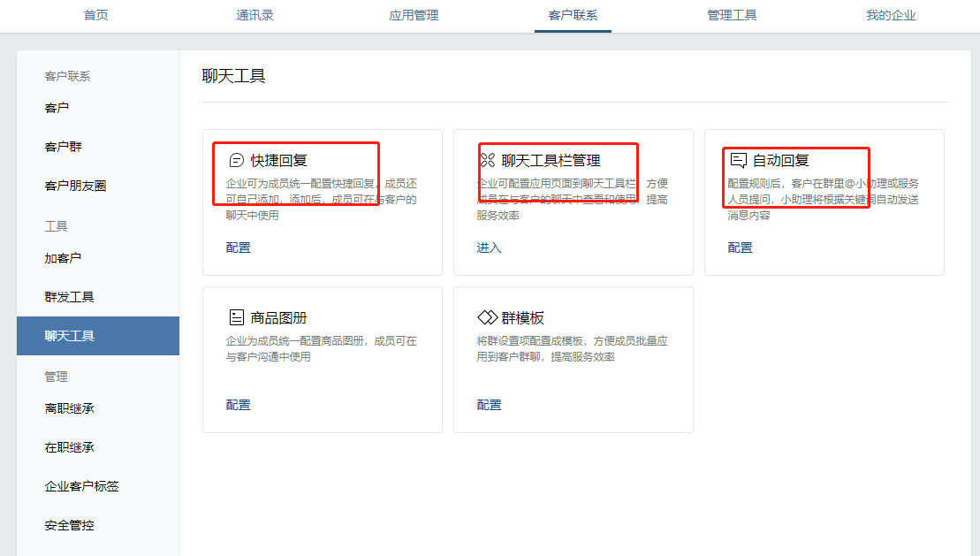The image size is (980, 556).
Task: Open the 我的企业 tab
Action: (x=891, y=16)
